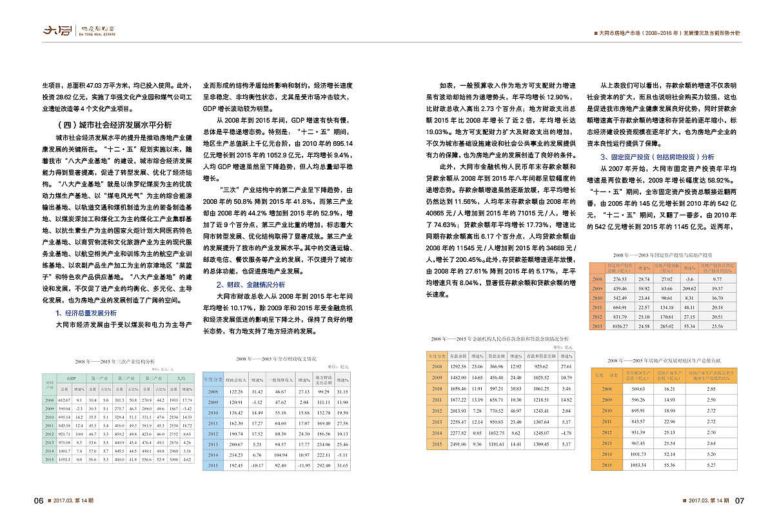Select blue subheading 2、财政、金融情况分析

click(251, 284)
